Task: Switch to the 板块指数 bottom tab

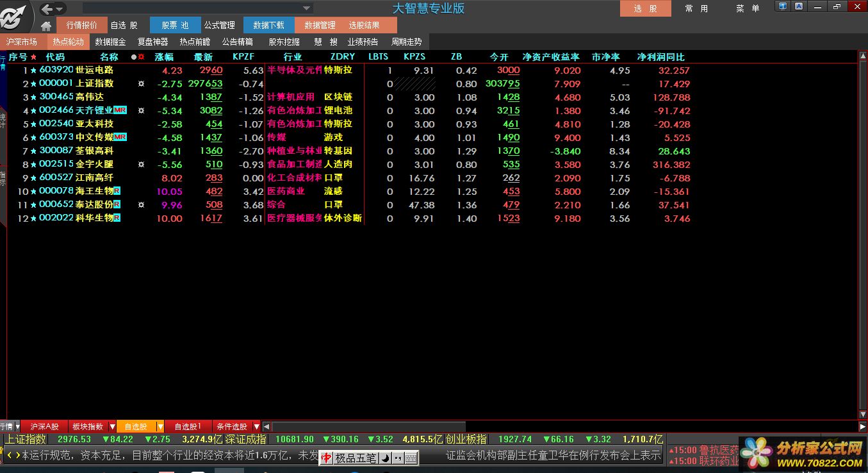Action: (87, 427)
